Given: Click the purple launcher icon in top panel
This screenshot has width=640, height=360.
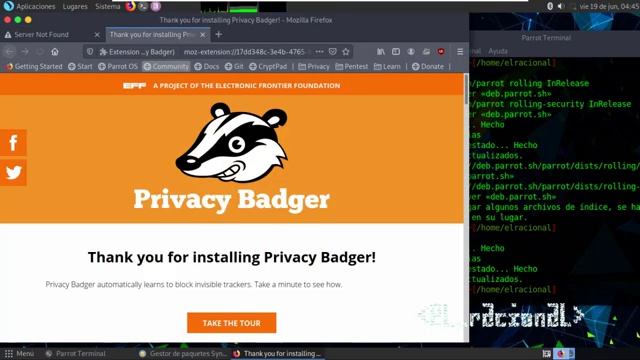Looking at the screenshot, I should coord(156,6).
